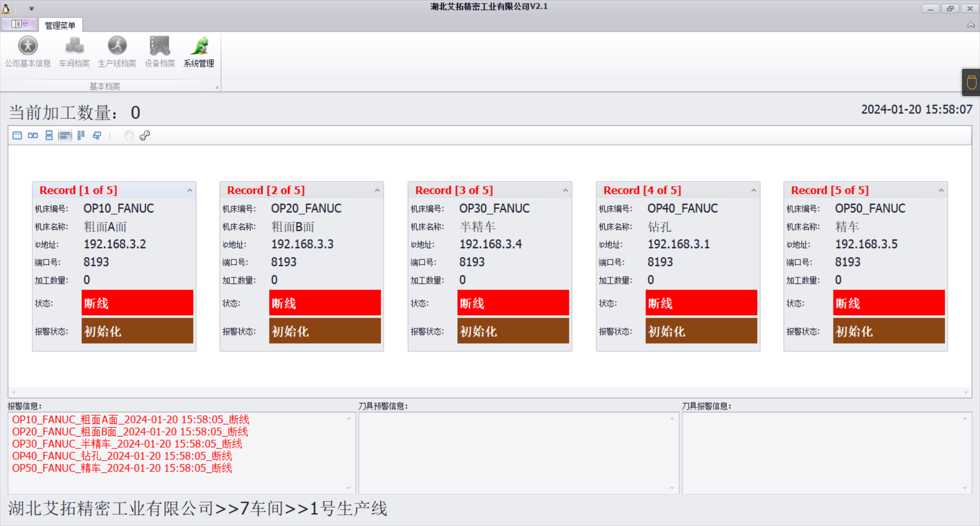Collapse the Record 3 of 5 card
The image size is (980, 526).
(x=565, y=190)
